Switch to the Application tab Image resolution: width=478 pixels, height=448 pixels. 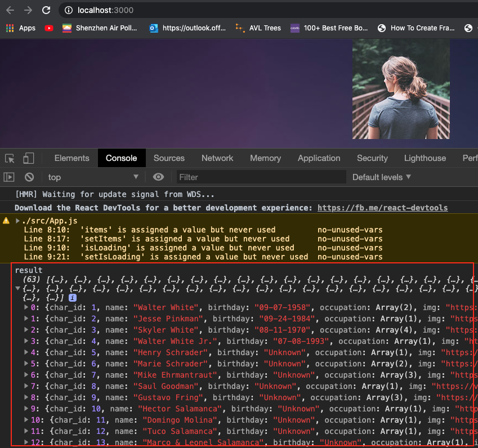(319, 158)
